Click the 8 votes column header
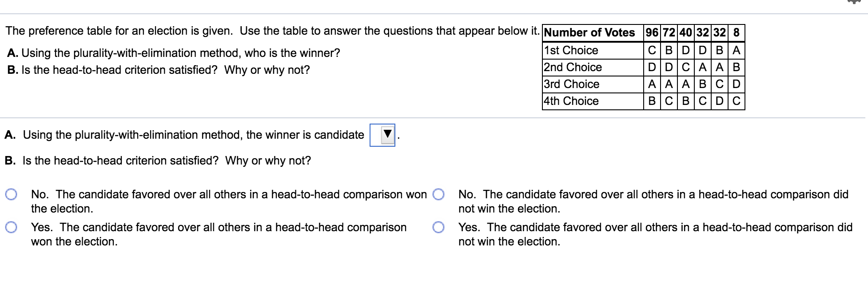 pos(737,33)
